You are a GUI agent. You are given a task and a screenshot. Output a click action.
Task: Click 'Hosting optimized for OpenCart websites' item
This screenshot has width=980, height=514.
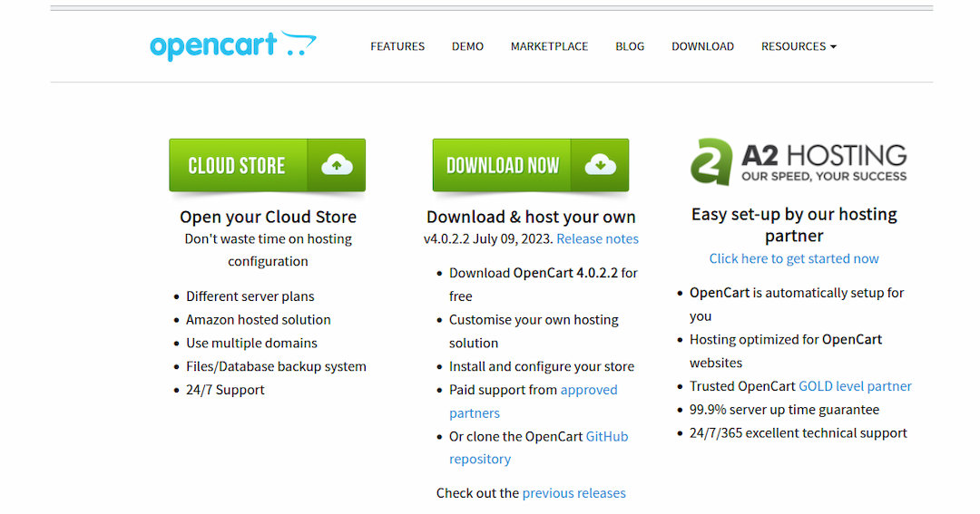pos(786,351)
